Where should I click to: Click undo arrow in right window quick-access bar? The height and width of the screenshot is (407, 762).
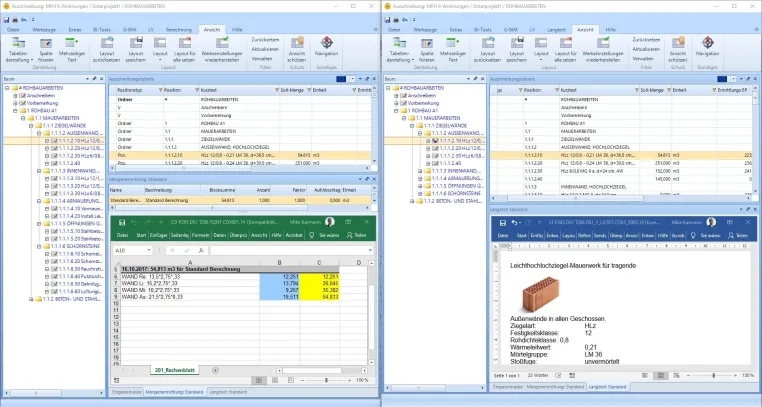point(404,20)
